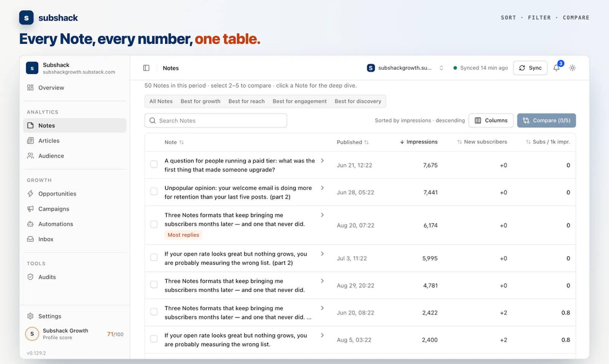Click the subshack logo icon in header
609x364 pixels.
tap(26, 17)
